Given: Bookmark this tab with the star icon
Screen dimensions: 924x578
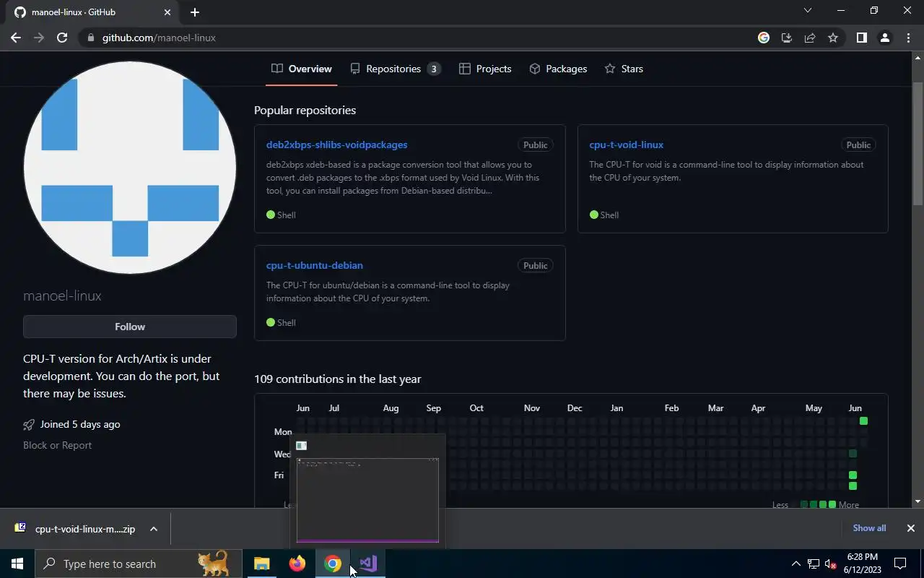Looking at the screenshot, I should 833,38.
